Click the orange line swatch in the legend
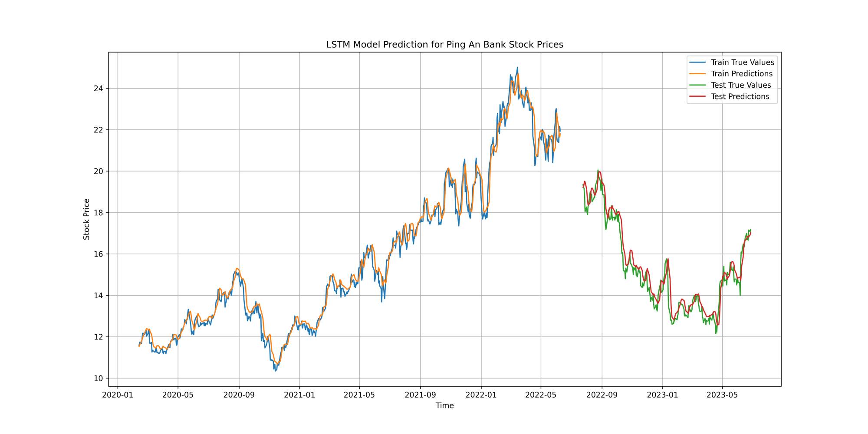 [x=697, y=74]
